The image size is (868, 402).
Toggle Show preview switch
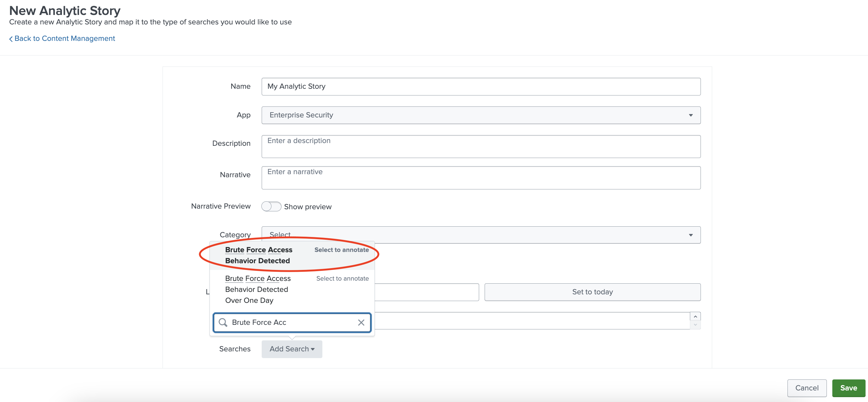[x=271, y=206]
